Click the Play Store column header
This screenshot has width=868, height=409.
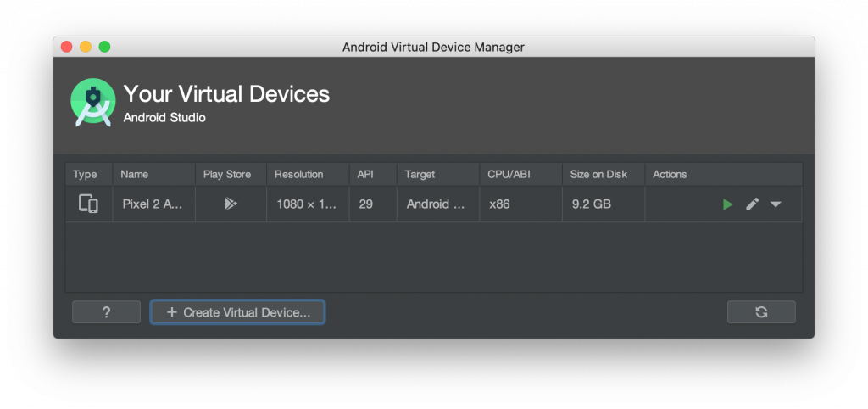tap(227, 175)
